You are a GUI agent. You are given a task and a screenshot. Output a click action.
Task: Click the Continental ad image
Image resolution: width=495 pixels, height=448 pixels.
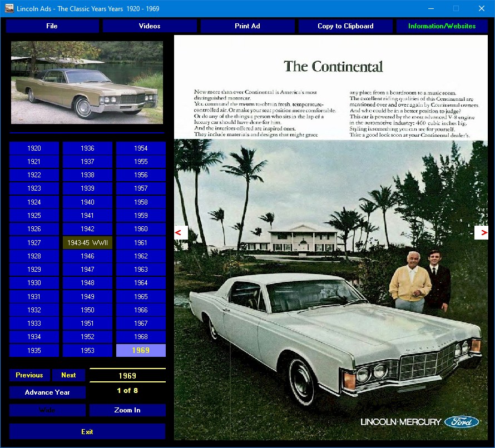331,237
